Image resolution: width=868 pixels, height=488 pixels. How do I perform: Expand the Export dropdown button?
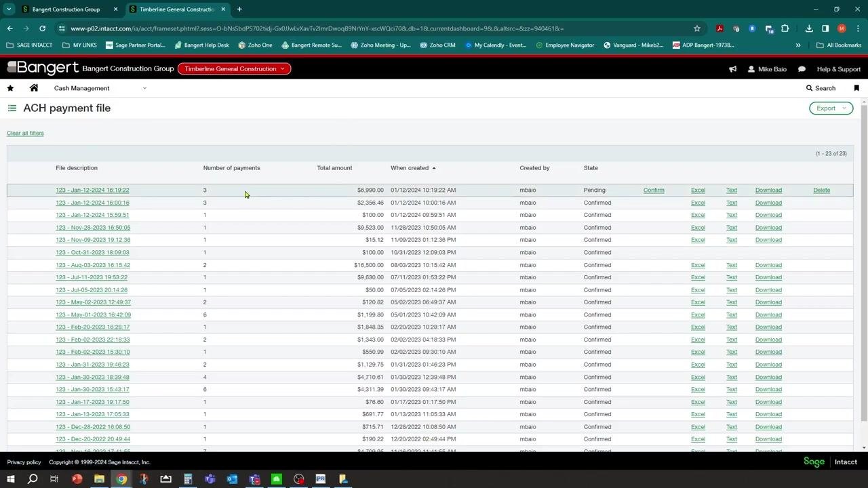831,108
